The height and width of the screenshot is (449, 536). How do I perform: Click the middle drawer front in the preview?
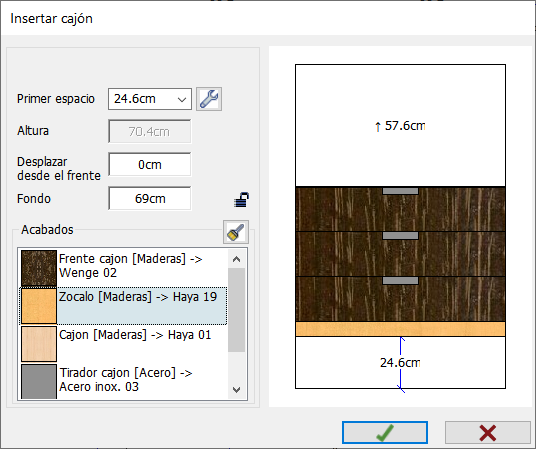[x=400, y=254]
